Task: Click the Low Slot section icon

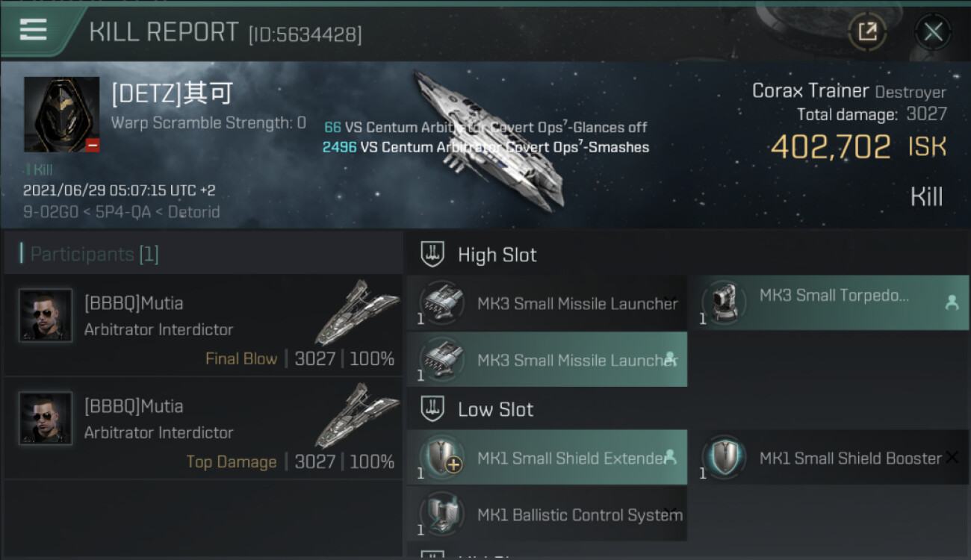Action: coord(433,409)
